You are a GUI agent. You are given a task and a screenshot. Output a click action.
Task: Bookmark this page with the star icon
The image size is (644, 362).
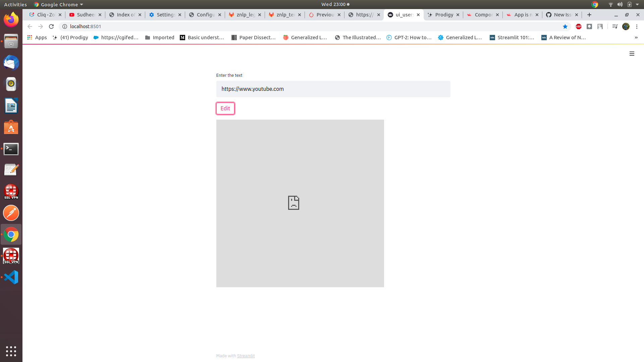[566, 26]
